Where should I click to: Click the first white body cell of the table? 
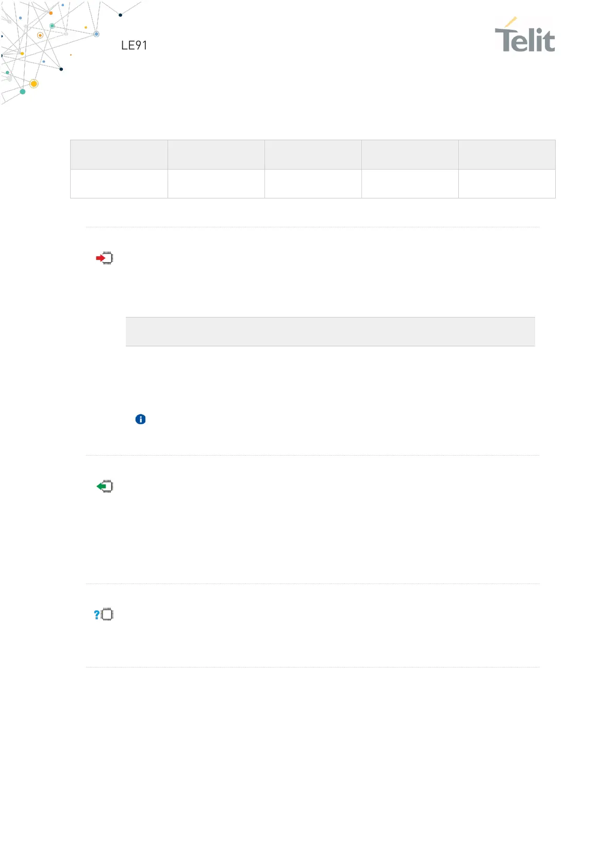click(119, 183)
